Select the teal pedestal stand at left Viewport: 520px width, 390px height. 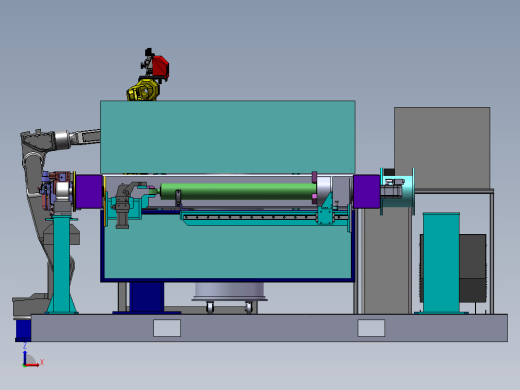[62, 263]
